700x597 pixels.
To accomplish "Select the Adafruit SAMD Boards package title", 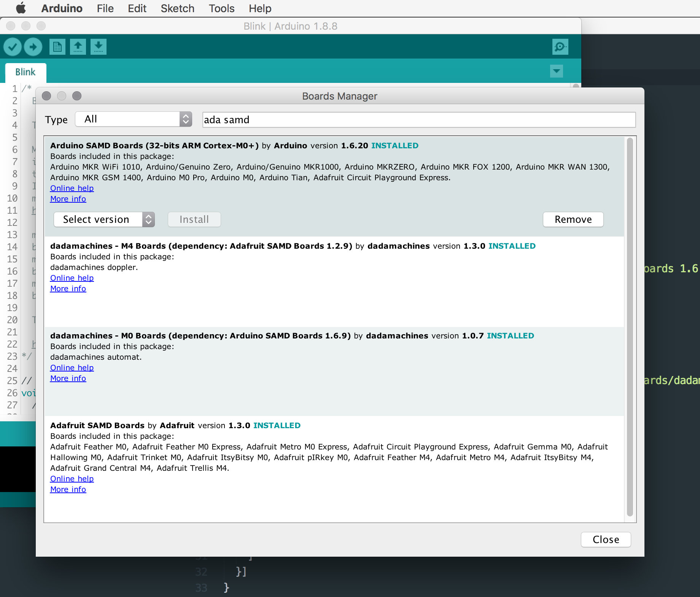I will click(x=97, y=426).
